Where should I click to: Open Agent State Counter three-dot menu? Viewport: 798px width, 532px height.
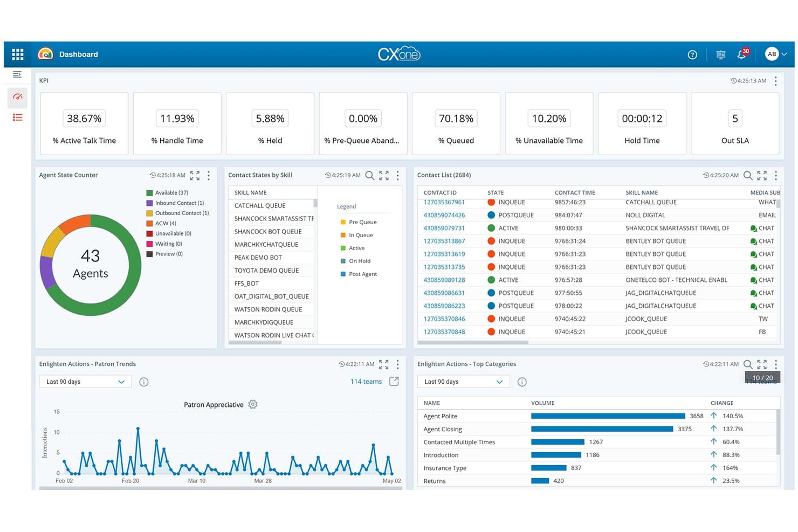(209, 175)
